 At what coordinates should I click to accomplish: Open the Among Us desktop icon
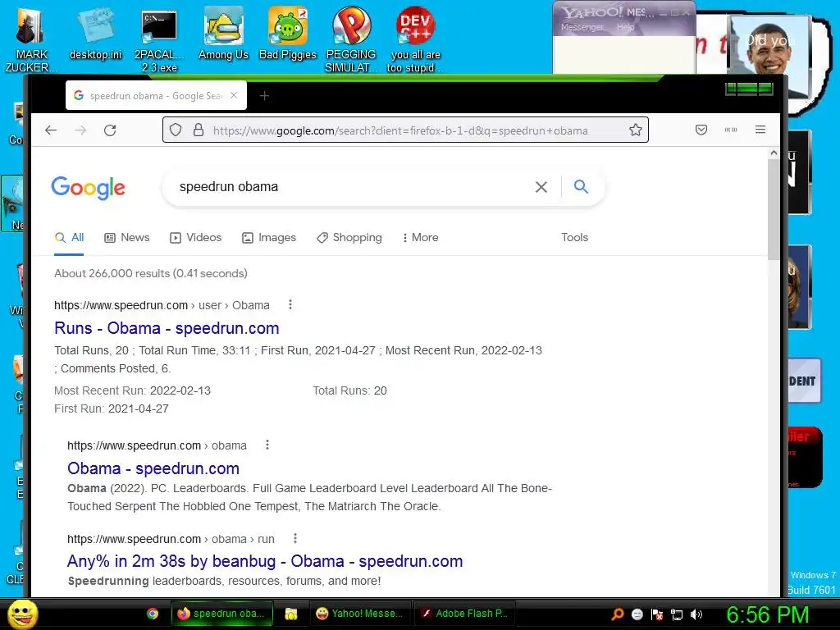click(x=223, y=33)
